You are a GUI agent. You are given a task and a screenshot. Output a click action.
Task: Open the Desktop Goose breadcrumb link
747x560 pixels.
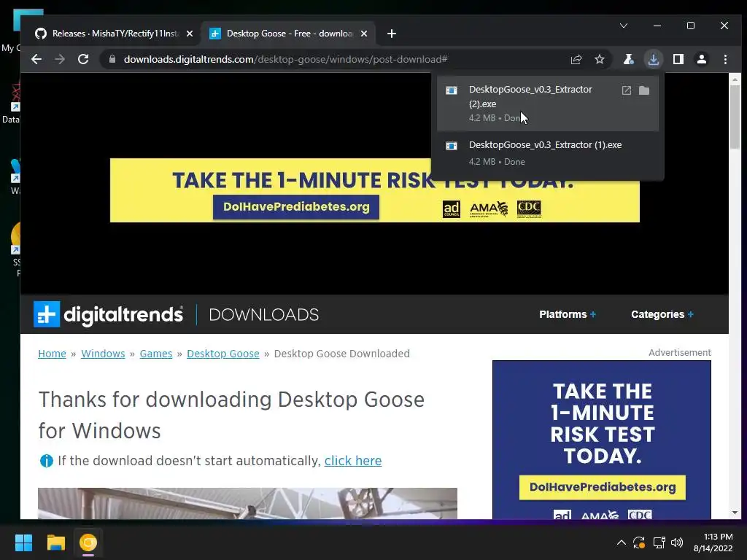point(223,354)
